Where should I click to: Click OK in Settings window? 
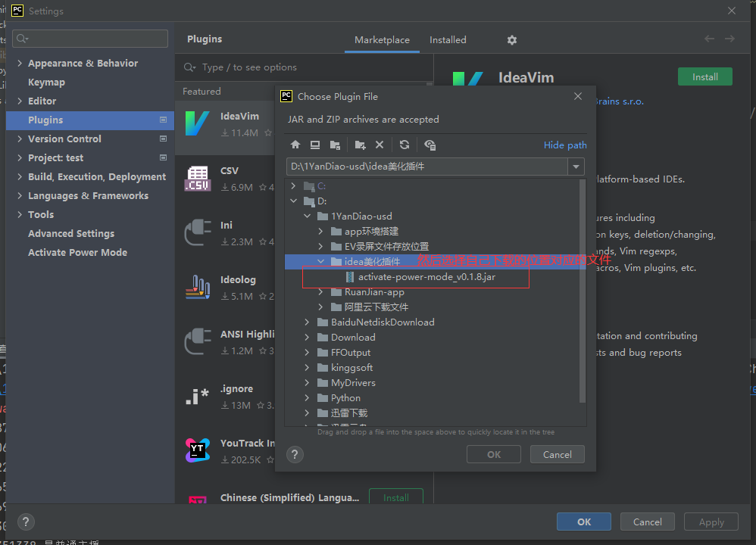584,522
